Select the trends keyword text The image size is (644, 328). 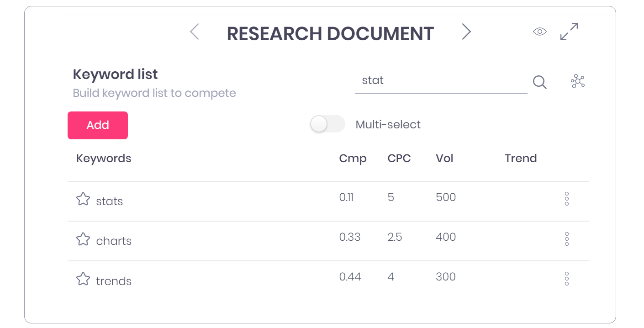click(x=114, y=281)
